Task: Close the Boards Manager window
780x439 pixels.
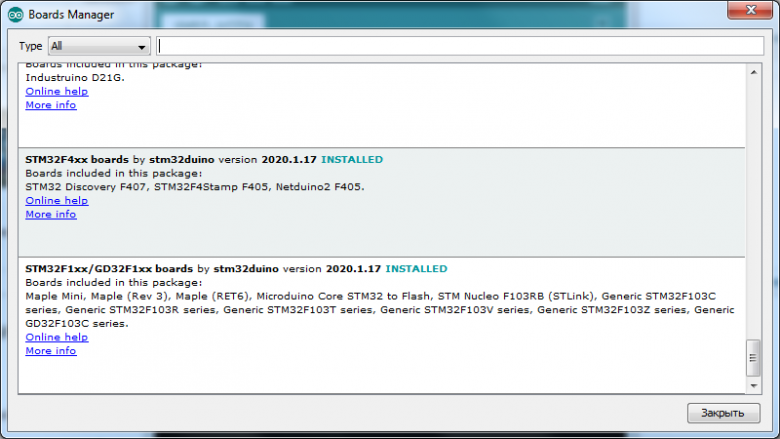Action: pyautogui.click(x=751, y=10)
